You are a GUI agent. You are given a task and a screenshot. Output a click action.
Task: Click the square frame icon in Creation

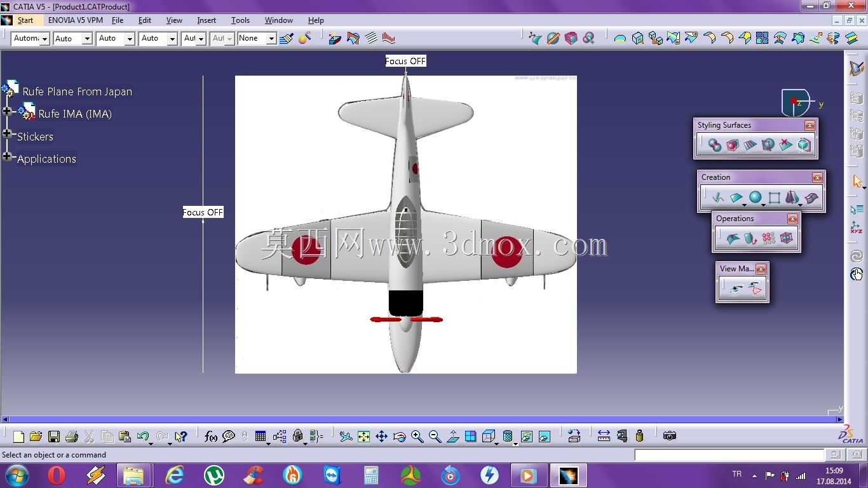point(774,198)
